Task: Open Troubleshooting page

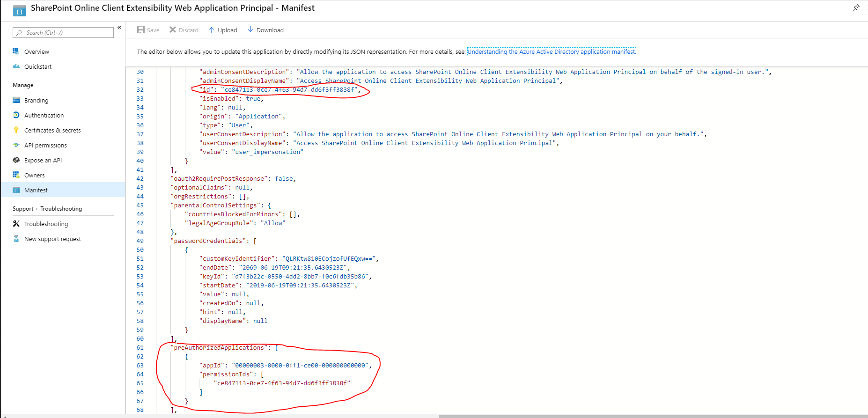Action: point(46,224)
